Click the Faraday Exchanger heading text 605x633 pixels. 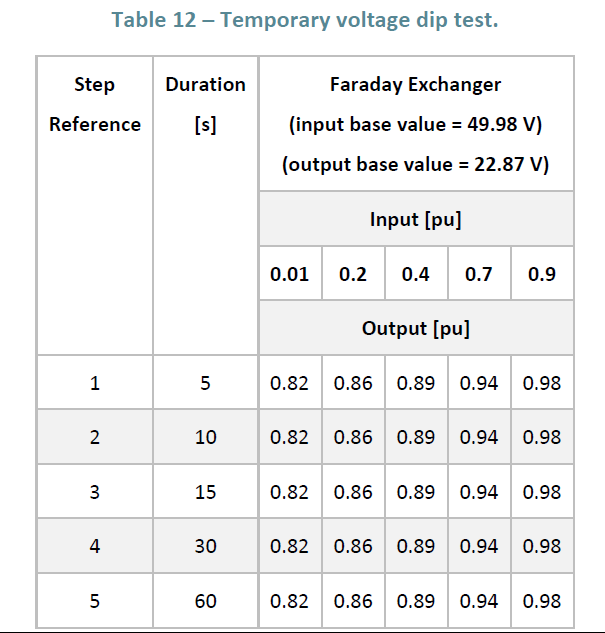[x=415, y=85]
